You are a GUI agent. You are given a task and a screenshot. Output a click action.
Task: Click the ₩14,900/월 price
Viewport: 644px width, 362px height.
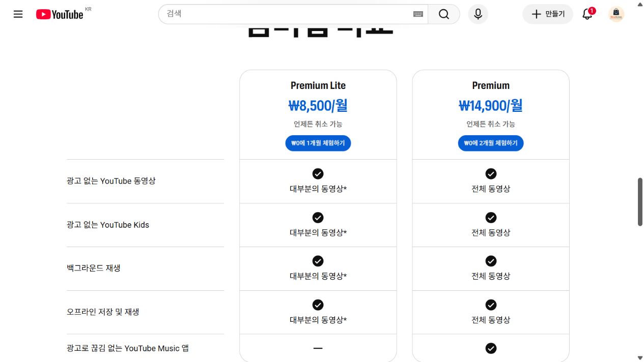[x=491, y=106]
